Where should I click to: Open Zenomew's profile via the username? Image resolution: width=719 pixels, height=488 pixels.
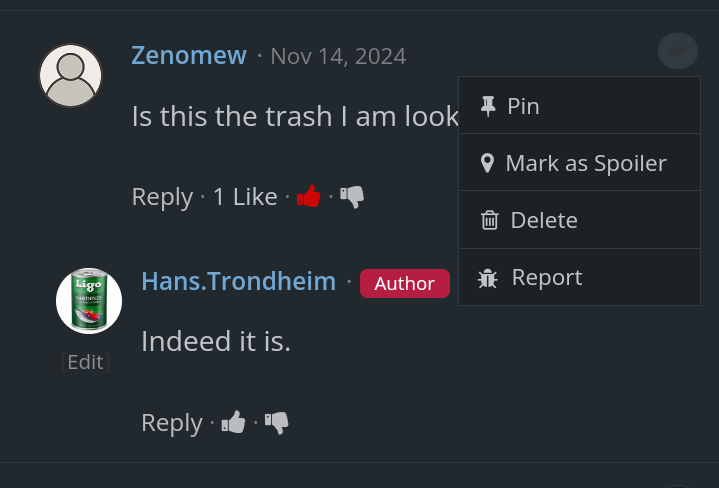click(x=189, y=55)
